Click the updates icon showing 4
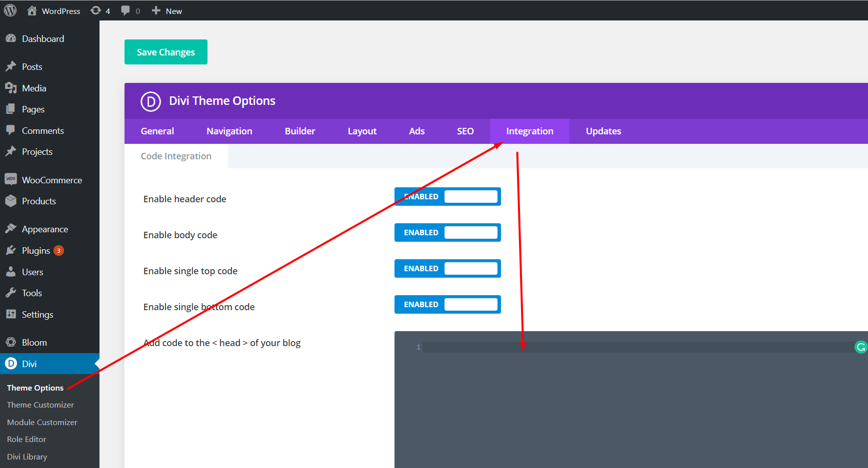Image resolution: width=868 pixels, height=468 pixels. coord(95,10)
